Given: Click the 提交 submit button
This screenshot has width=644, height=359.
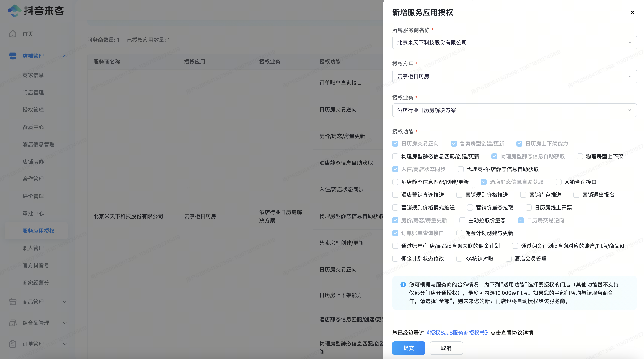Looking at the screenshot, I should point(408,348).
